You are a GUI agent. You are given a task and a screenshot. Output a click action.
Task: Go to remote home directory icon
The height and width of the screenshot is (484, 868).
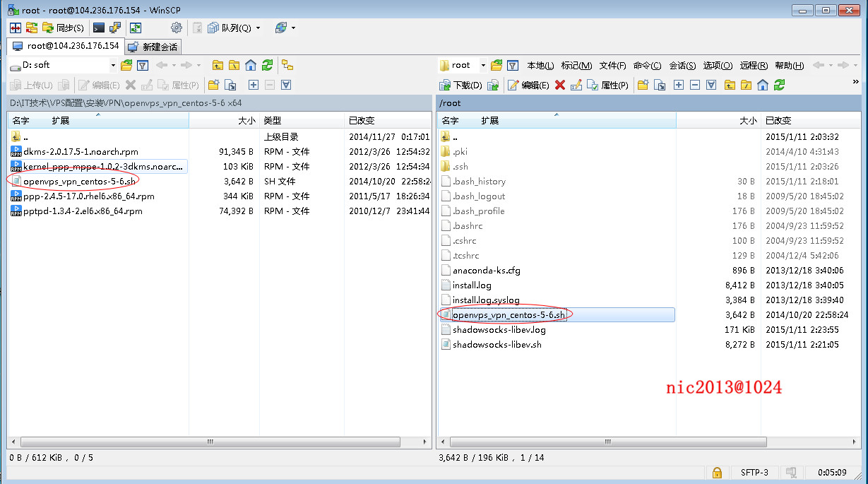pyautogui.click(x=763, y=85)
